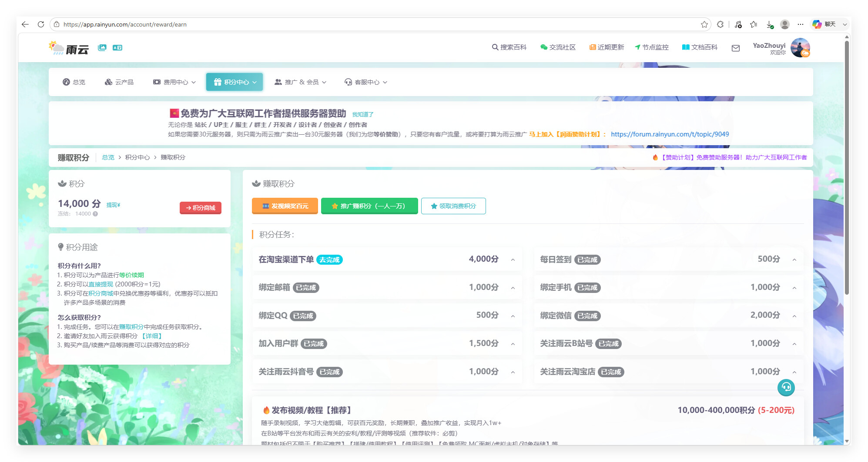This screenshot has height=462, width=868.
Task: Expand the 在淘宝渠道下单 task row chevron
Action: pyautogui.click(x=513, y=260)
